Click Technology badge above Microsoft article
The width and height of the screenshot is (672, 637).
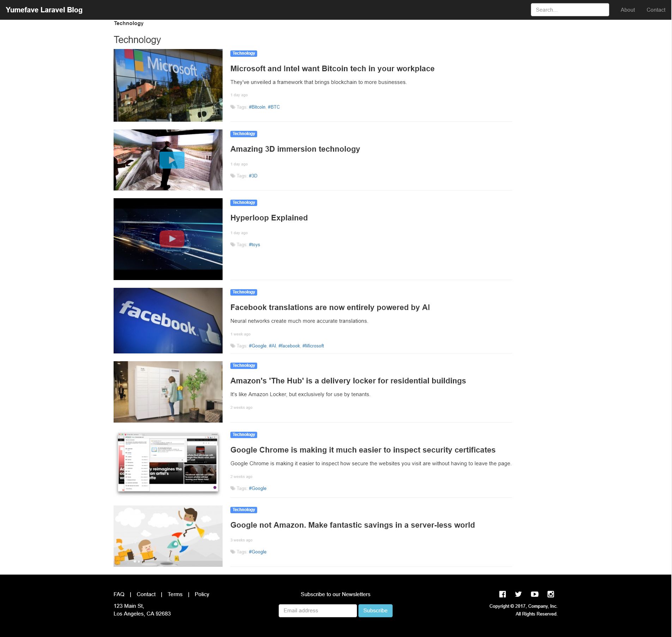click(x=243, y=54)
